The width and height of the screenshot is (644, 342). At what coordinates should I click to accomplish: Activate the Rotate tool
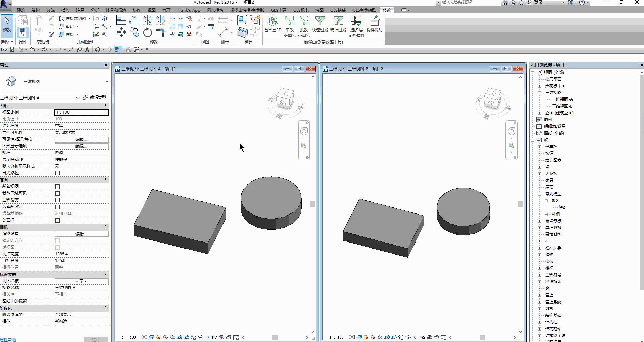click(x=147, y=32)
